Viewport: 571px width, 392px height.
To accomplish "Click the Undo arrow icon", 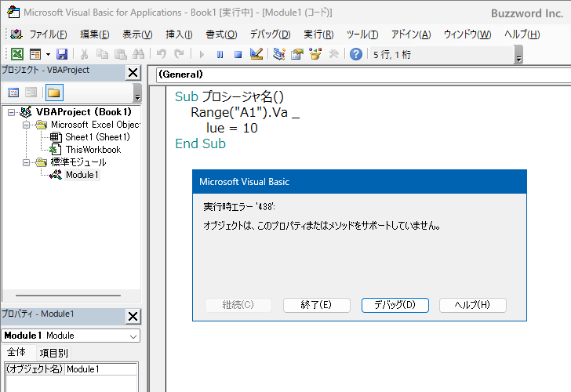I will point(161,54).
